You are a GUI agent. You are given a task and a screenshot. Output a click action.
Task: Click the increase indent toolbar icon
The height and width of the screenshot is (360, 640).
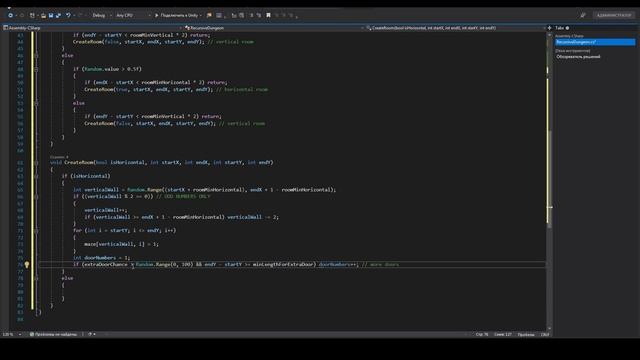coord(242,16)
